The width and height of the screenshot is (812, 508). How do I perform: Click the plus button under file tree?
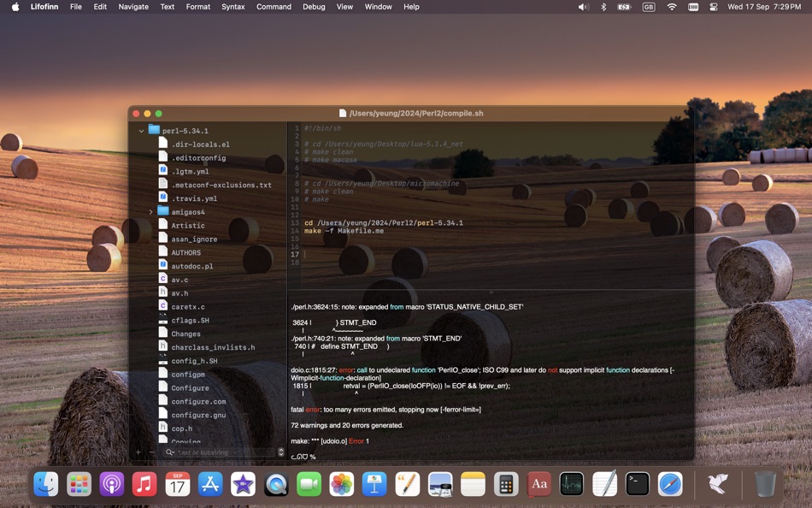tap(138, 452)
